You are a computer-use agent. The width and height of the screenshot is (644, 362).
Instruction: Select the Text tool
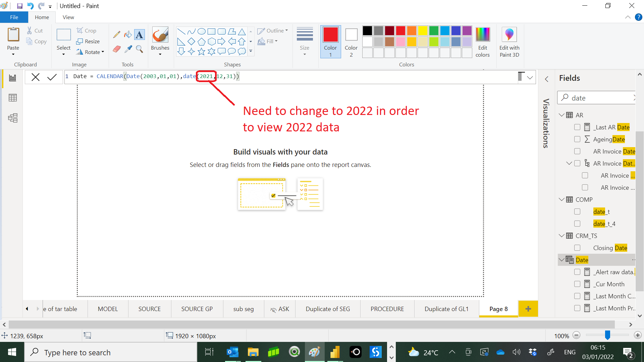click(139, 35)
